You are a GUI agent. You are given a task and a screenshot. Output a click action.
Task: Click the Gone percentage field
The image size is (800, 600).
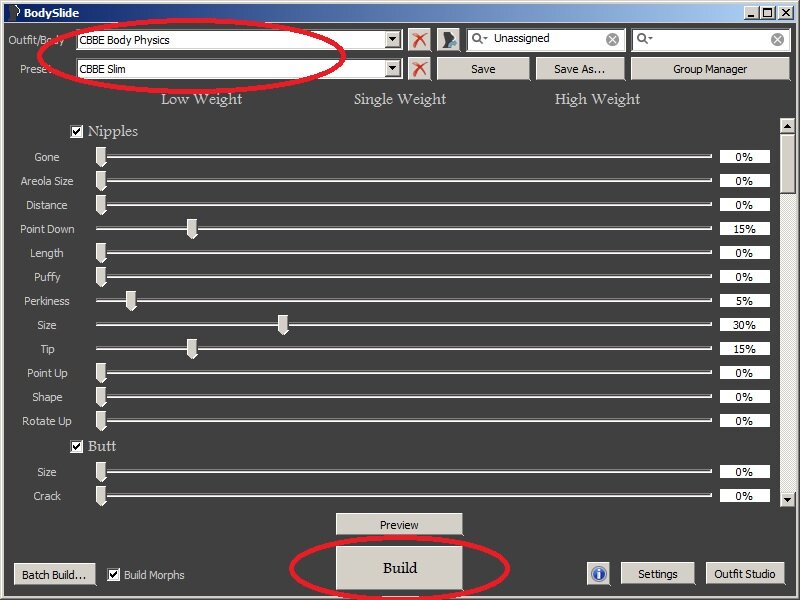(744, 157)
